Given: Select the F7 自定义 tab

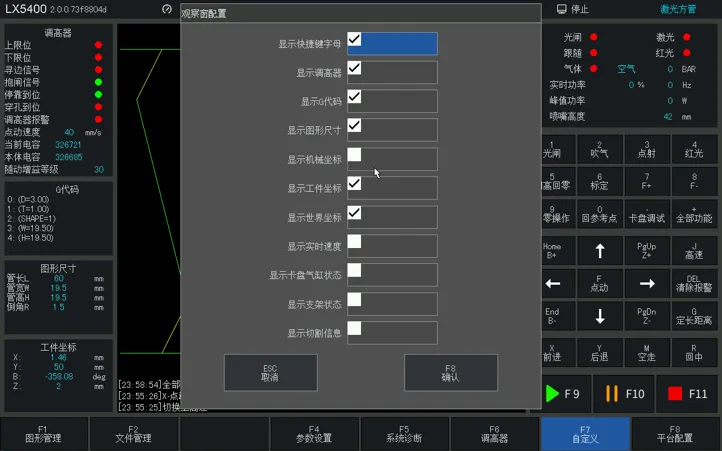Looking at the screenshot, I should click(x=585, y=434).
